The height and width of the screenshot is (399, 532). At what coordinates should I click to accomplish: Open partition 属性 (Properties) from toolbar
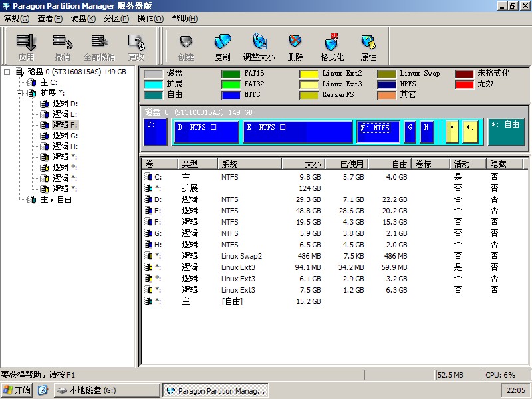[369, 42]
